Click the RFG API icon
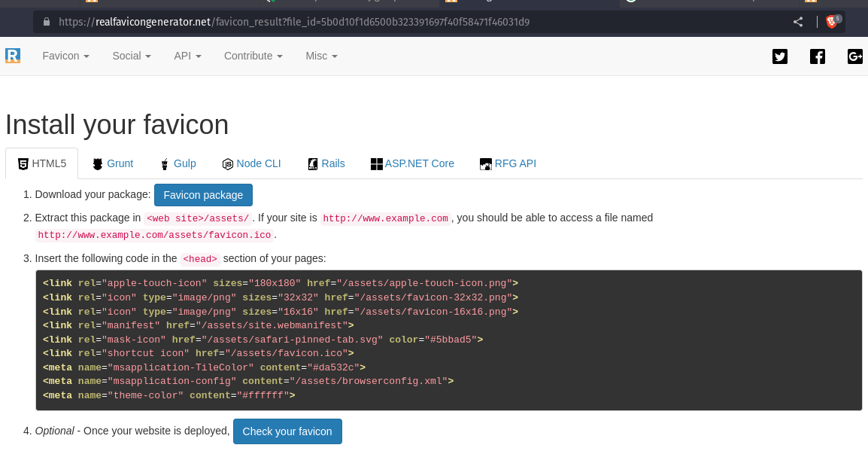Image resolution: width=868 pixels, height=451 pixels. (x=485, y=164)
